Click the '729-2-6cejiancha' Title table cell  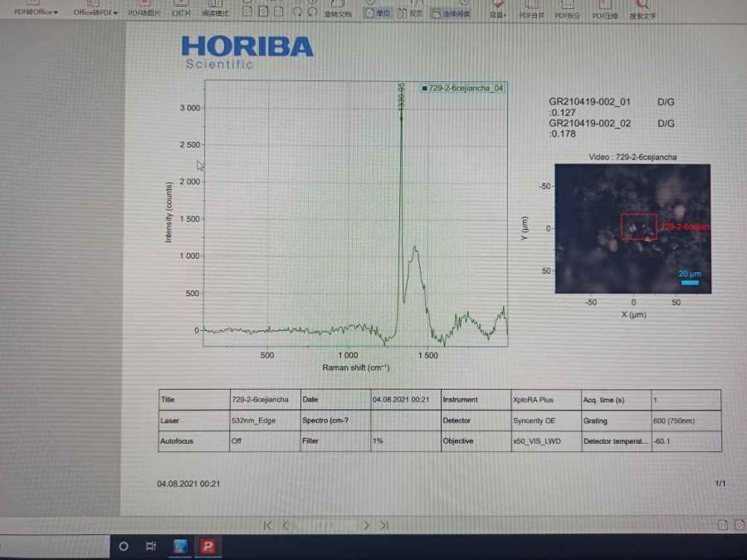265,400
